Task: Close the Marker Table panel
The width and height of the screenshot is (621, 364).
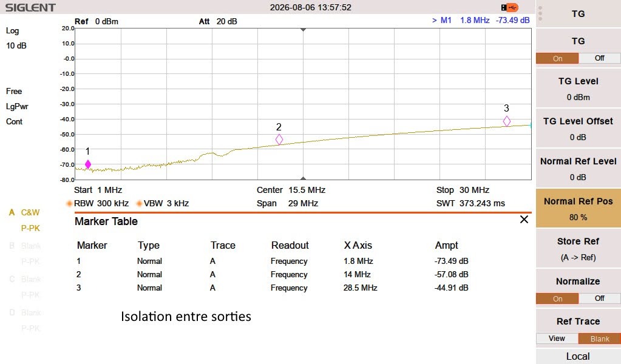Action: coord(524,220)
